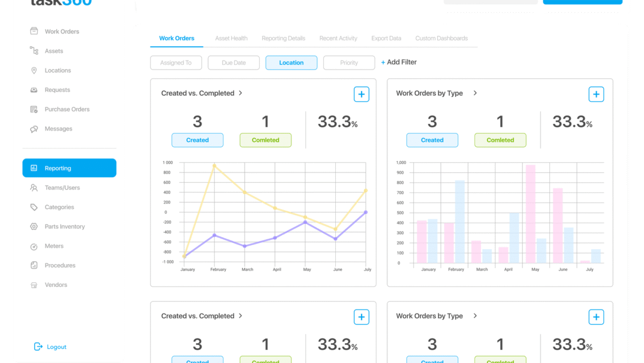Click the Add Filter button

click(x=399, y=62)
